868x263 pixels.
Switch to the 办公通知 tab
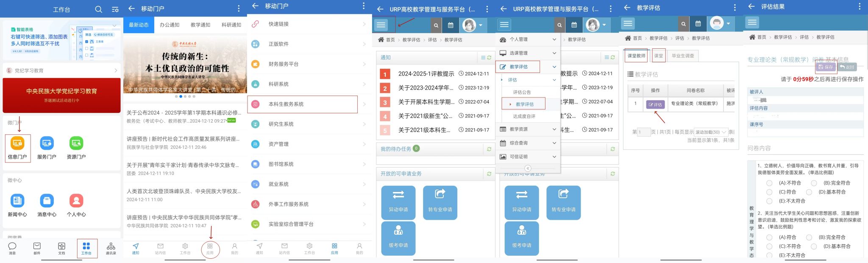click(x=170, y=25)
